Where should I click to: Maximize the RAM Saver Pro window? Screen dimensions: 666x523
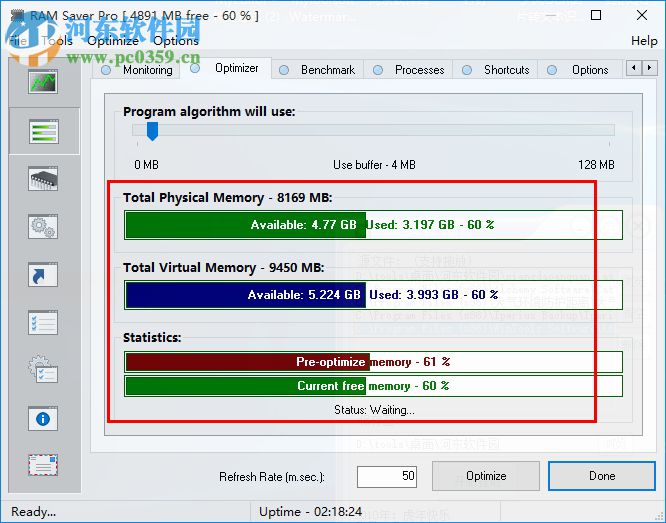click(596, 15)
